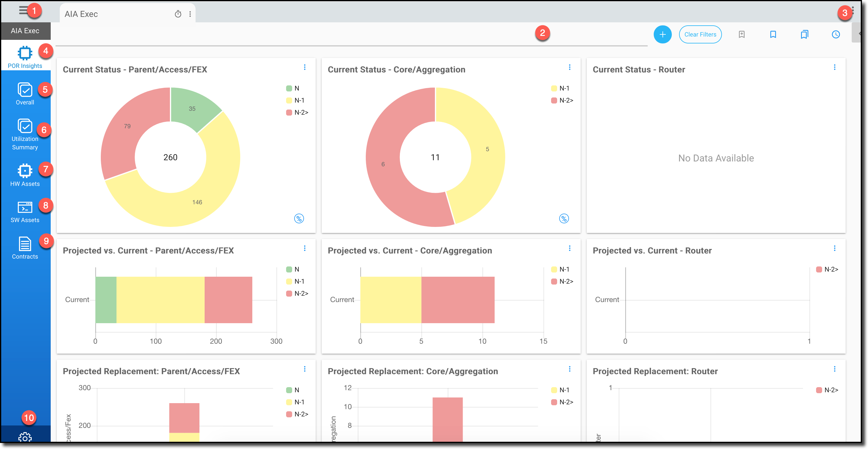Viewport: 868px width, 449px height.
Task: Open Projected Replacement Core/Aggregation card menu
Action: tap(570, 369)
